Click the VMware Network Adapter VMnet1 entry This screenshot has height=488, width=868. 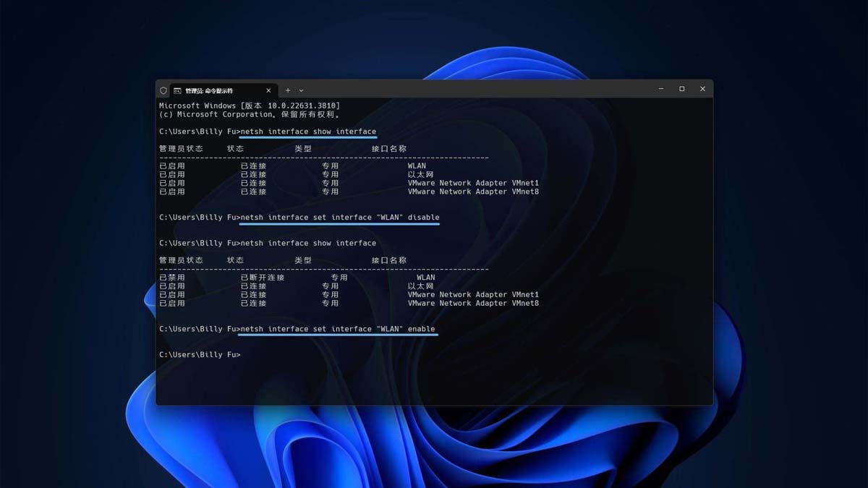[x=475, y=182]
